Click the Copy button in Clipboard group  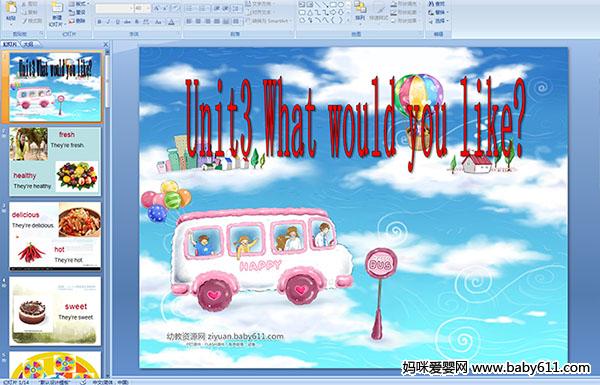click(30, 12)
